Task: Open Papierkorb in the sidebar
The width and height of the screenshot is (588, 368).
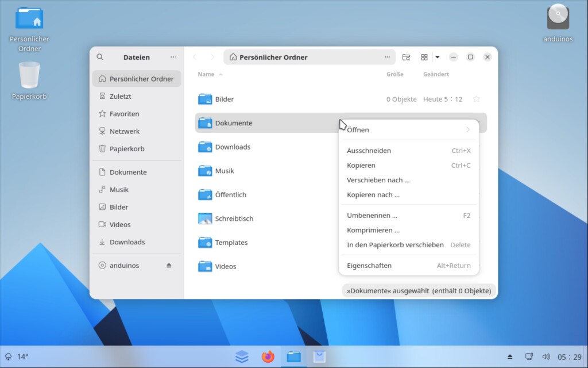Action: [127, 149]
